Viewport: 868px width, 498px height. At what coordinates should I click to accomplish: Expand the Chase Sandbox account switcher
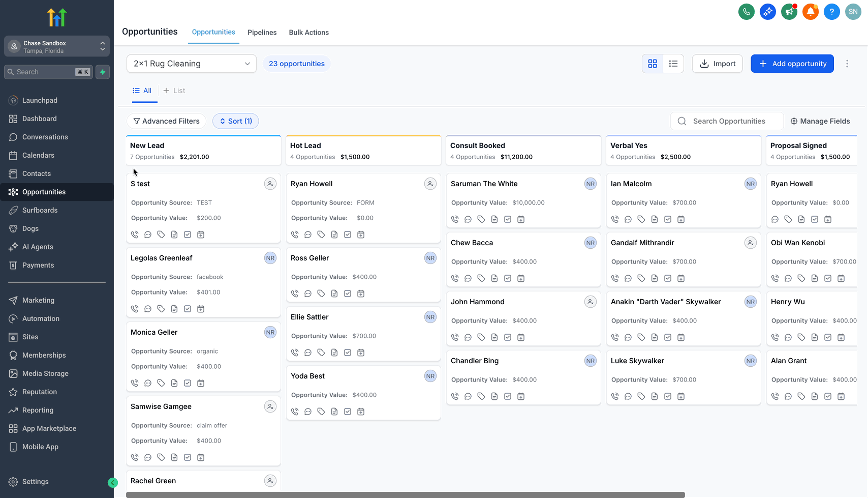(57, 47)
